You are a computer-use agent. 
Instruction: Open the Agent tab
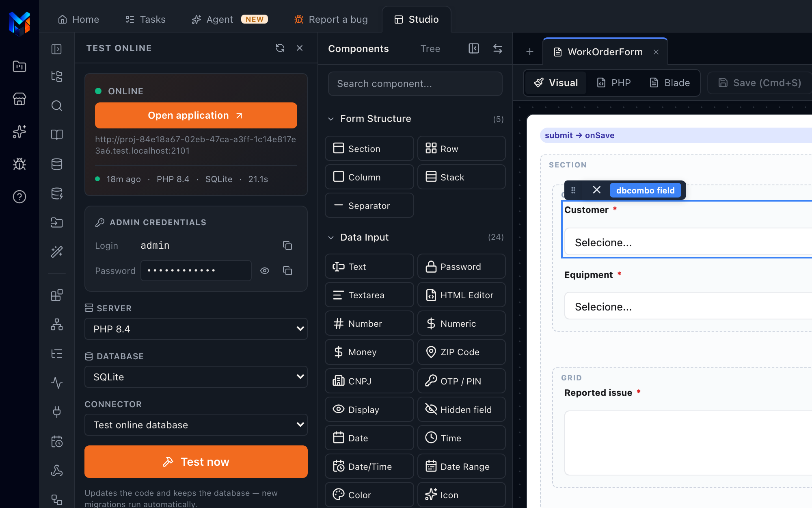pos(229,20)
